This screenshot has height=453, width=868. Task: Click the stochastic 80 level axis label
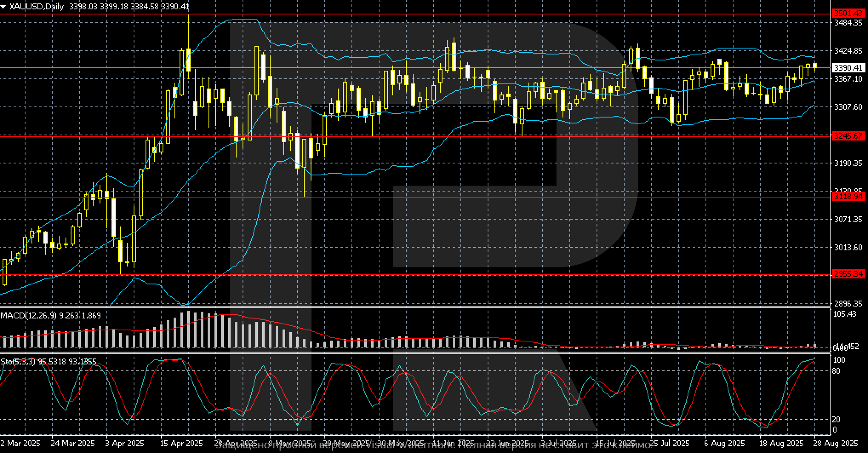[x=836, y=371]
